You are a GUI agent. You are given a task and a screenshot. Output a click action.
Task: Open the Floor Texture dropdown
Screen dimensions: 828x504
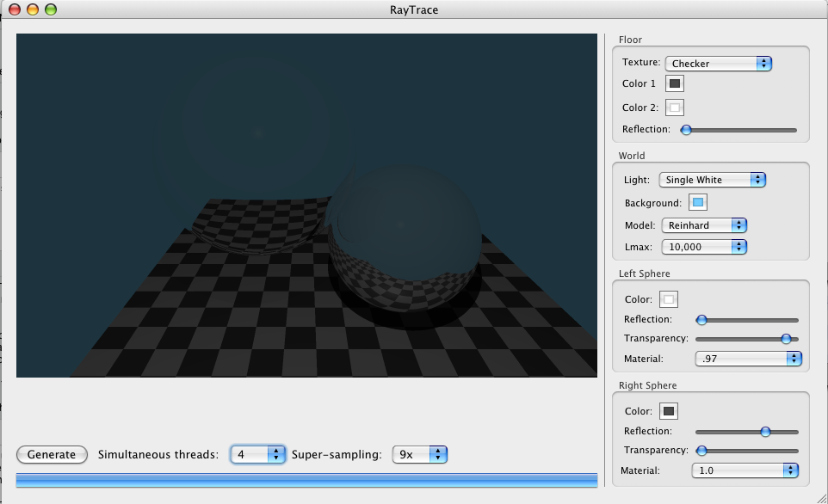(718, 63)
